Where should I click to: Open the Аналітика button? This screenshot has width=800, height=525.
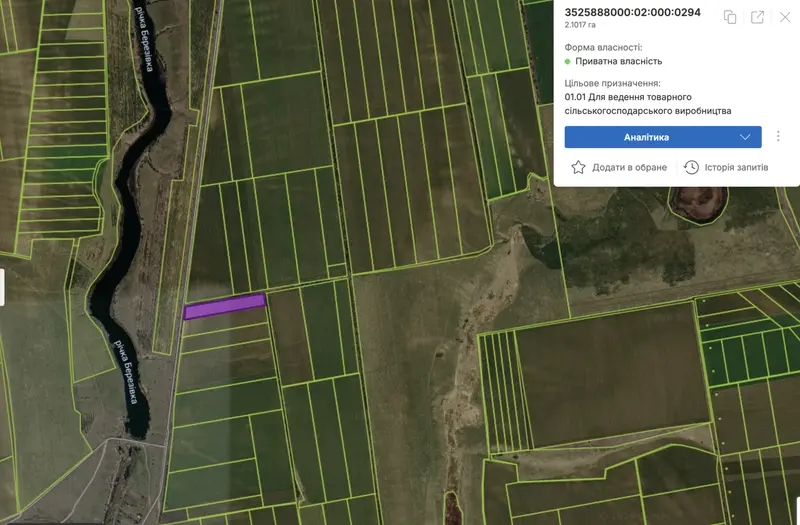663,137
